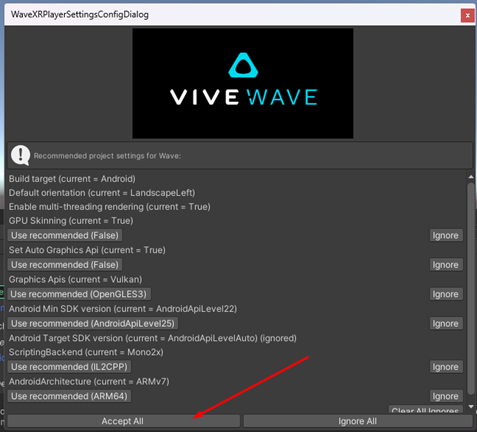Use recommended ARM64 architecture
This screenshot has height=432, width=477.
click(69, 396)
